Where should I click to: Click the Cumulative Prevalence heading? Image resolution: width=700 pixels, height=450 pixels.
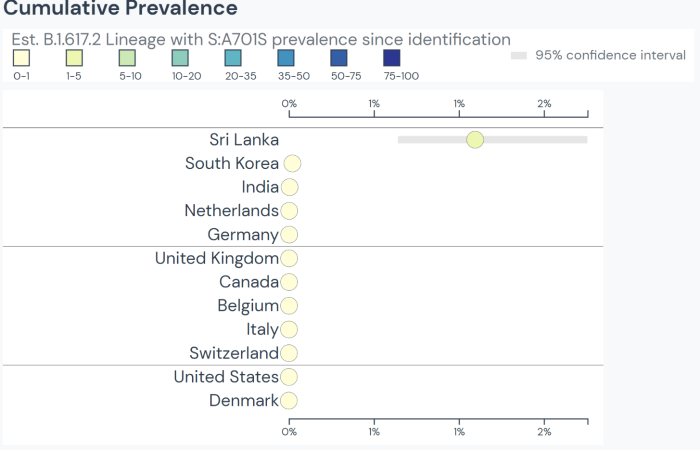(121, 10)
